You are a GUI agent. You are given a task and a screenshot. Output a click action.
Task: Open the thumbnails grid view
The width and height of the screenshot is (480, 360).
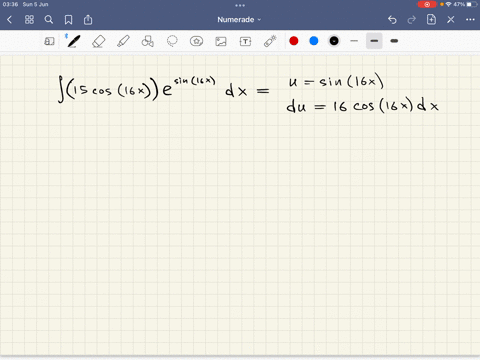29,20
